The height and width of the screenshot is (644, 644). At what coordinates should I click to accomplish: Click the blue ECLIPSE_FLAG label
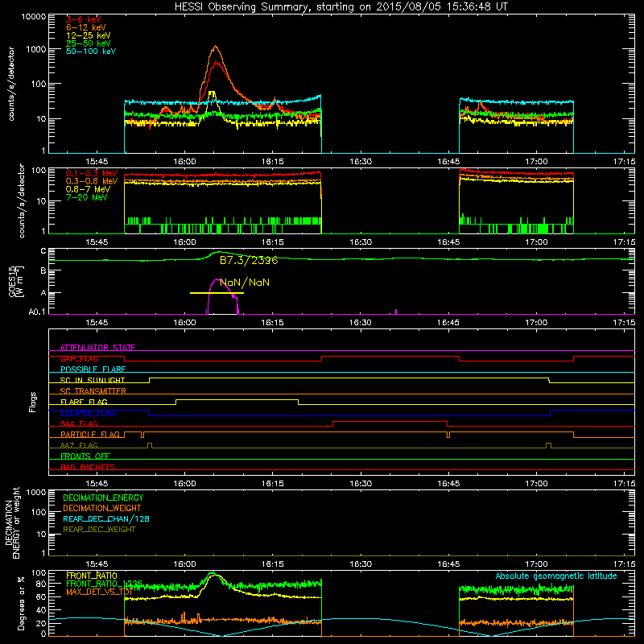(88, 413)
